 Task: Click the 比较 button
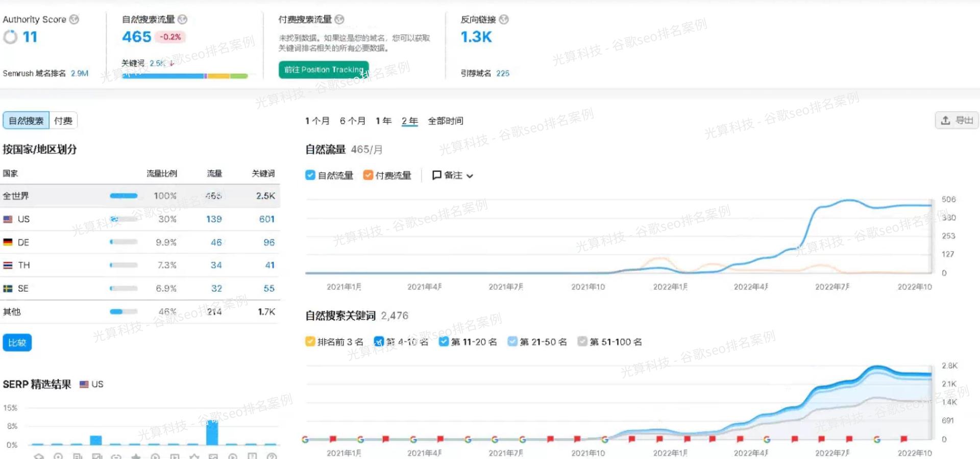17,342
